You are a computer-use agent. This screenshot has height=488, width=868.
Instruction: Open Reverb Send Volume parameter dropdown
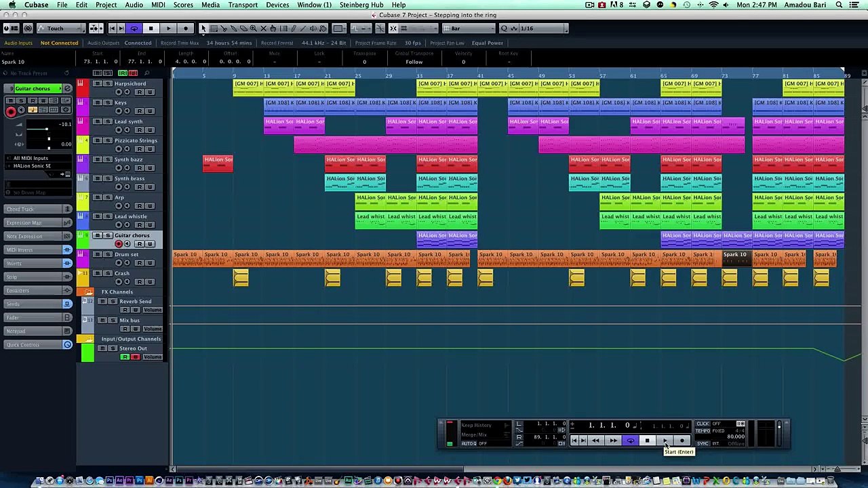pyautogui.click(x=153, y=310)
